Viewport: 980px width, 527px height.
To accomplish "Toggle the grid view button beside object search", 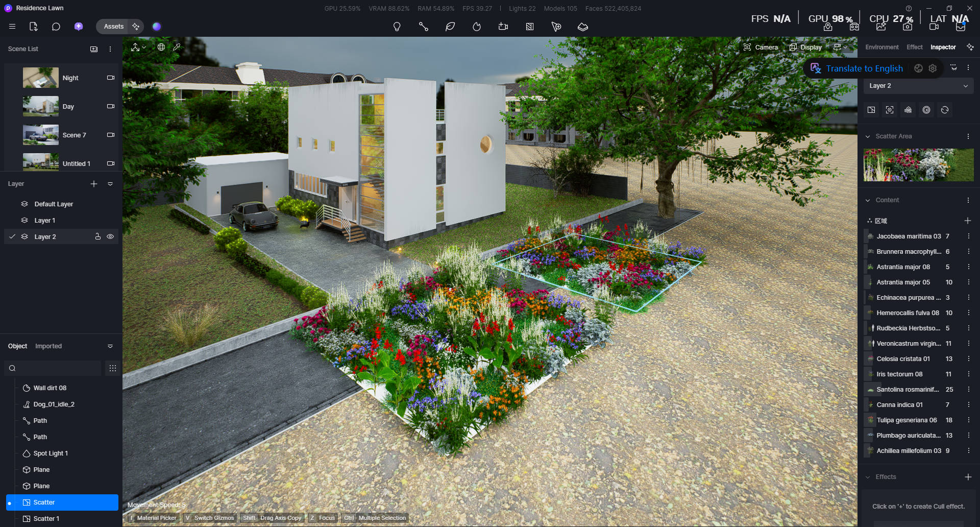I will point(113,368).
